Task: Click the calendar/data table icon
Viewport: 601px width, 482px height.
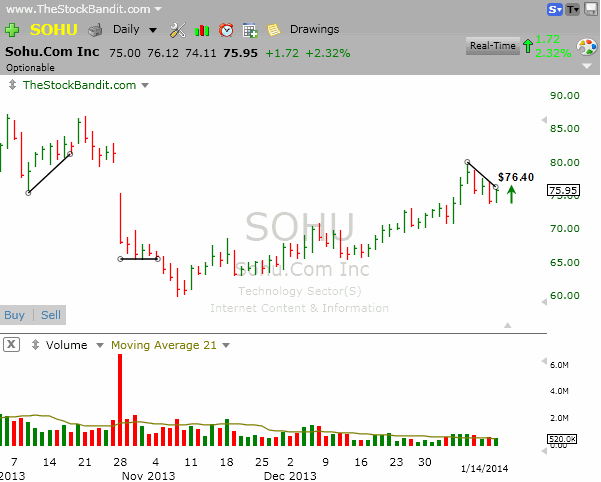Action: 250,30
